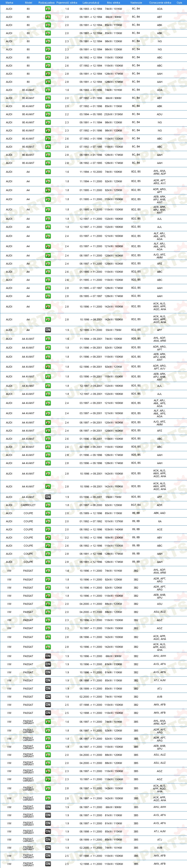This screenshot has height=868, width=187.
Task: Click the Marka column header
Action: click(10, 2)
